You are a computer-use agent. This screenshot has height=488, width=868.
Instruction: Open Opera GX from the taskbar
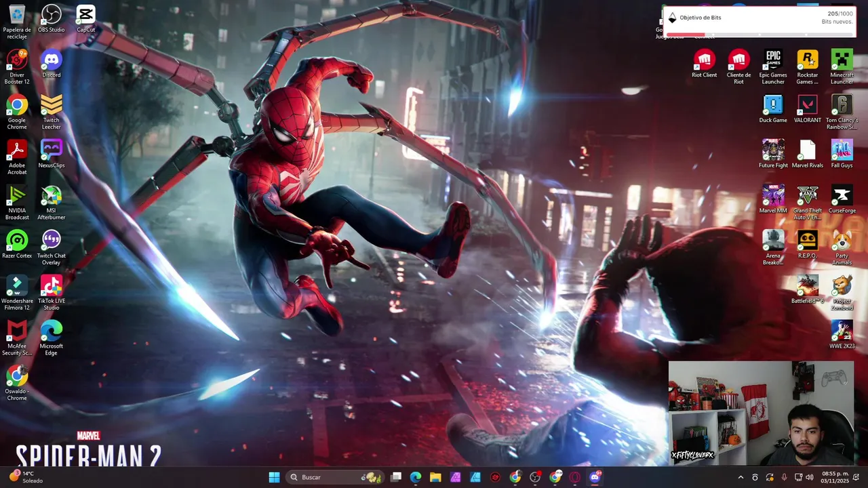pyautogui.click(x=575, y=477)
